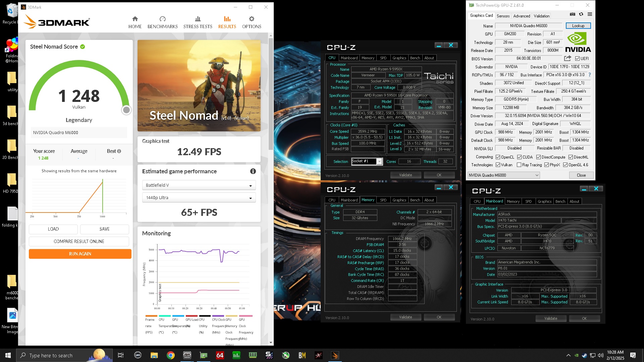Viewport: 644px width, 362px height.
Task: Take a GPU-Z screenshot with camera icon
Action: click(573, 14)
